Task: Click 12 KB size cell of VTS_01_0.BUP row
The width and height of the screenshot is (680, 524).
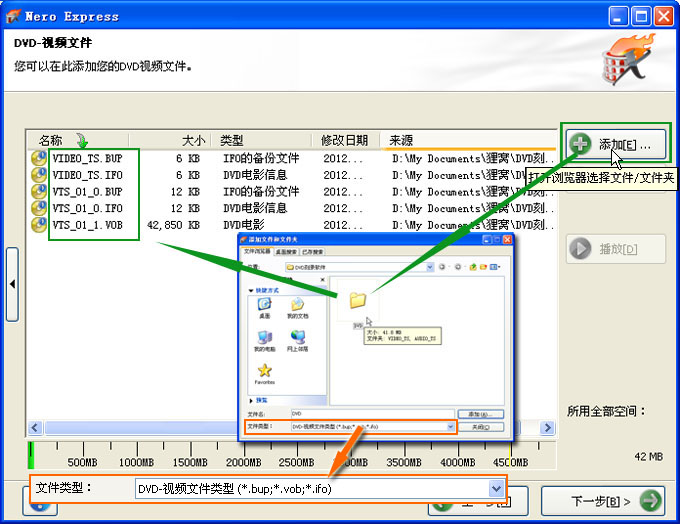Action: (x=185, y=191)
